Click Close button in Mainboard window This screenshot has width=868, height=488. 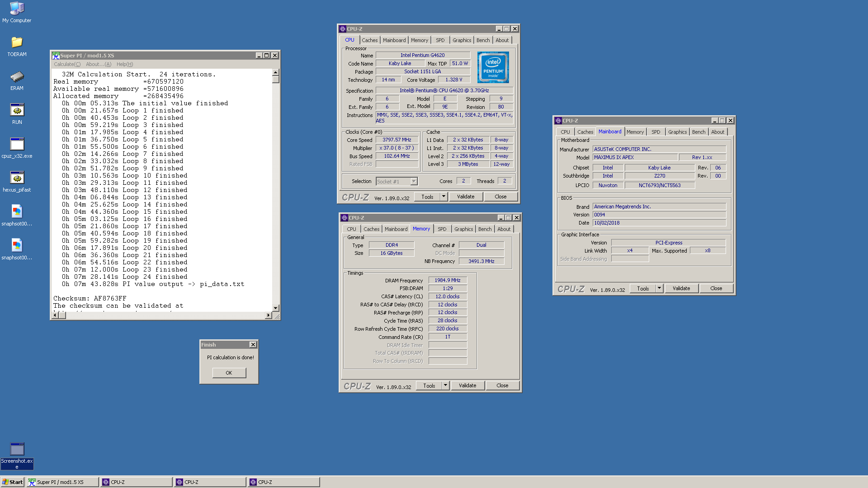(x=716, y=288)
